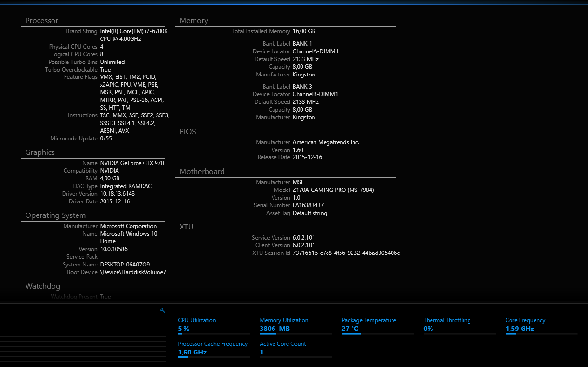Select the Driver Version 10.18.13.6143
The width and height of the screenshot is (588, 367).
(x=118, y=194)
